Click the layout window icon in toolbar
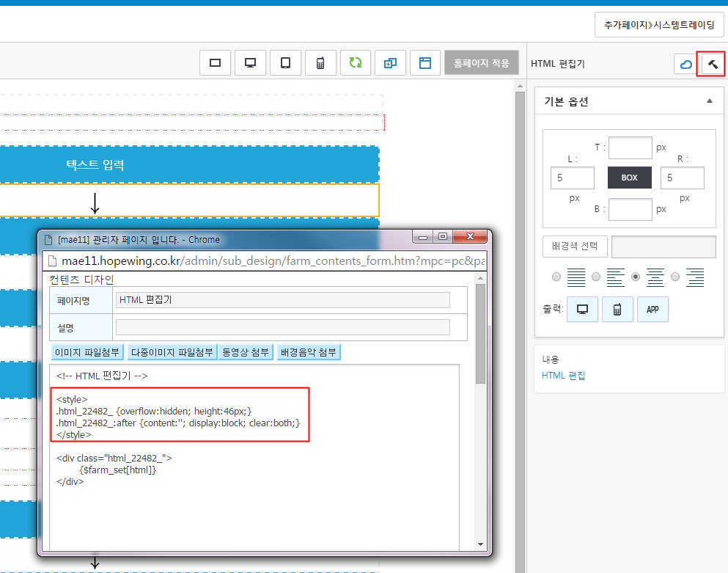This screenshot has height=573, width=728. click(425, 63)
